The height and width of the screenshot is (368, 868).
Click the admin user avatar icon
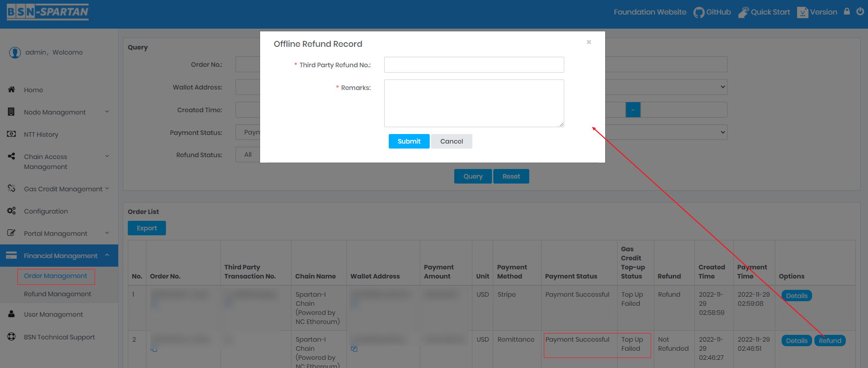click(x=15, y=53)
